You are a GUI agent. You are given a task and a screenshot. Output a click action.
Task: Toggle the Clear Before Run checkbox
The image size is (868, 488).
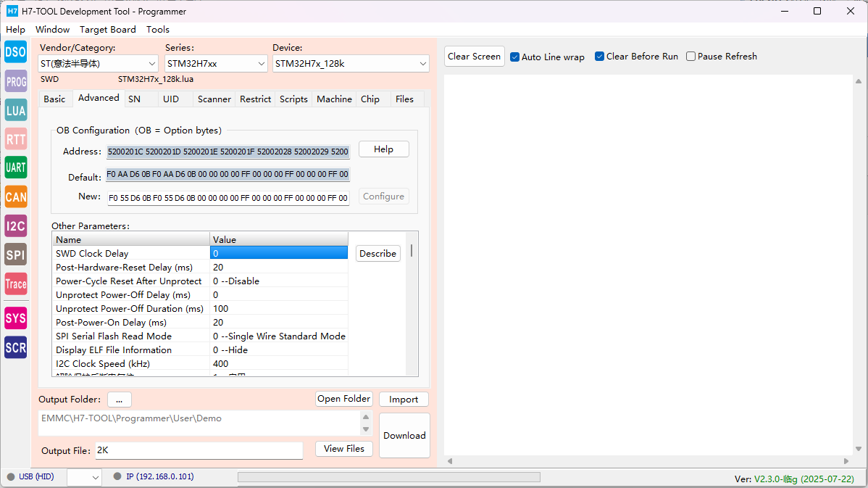coord(637,57)
